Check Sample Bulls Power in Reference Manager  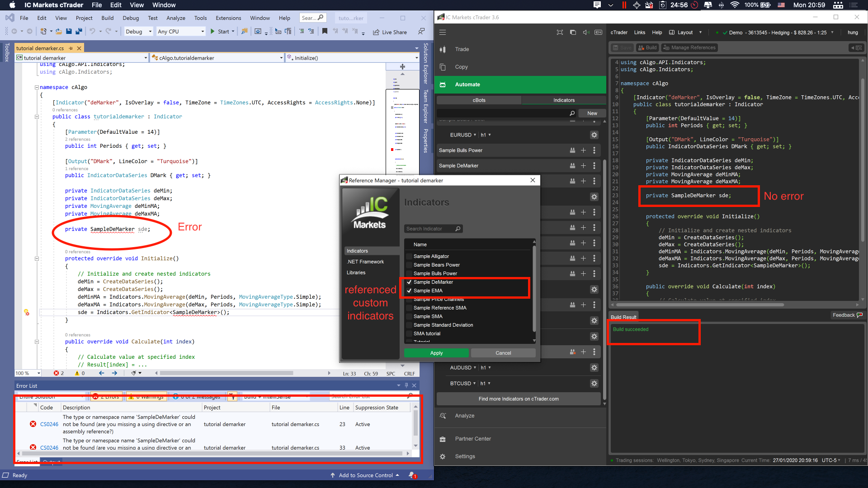tap(409, 274)
